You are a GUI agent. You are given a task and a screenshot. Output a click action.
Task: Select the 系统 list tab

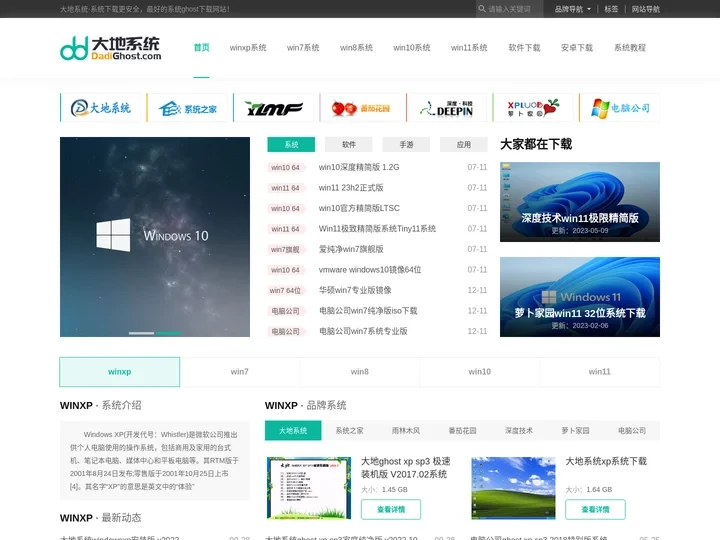[x=291, y=145]
